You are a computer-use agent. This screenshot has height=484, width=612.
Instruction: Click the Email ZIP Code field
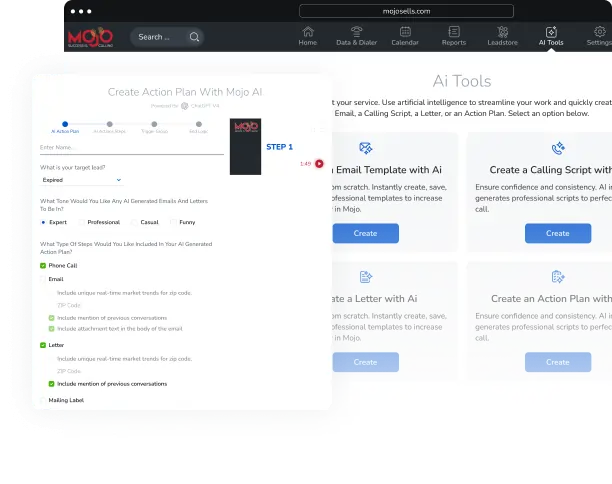(x=69, y=305)
